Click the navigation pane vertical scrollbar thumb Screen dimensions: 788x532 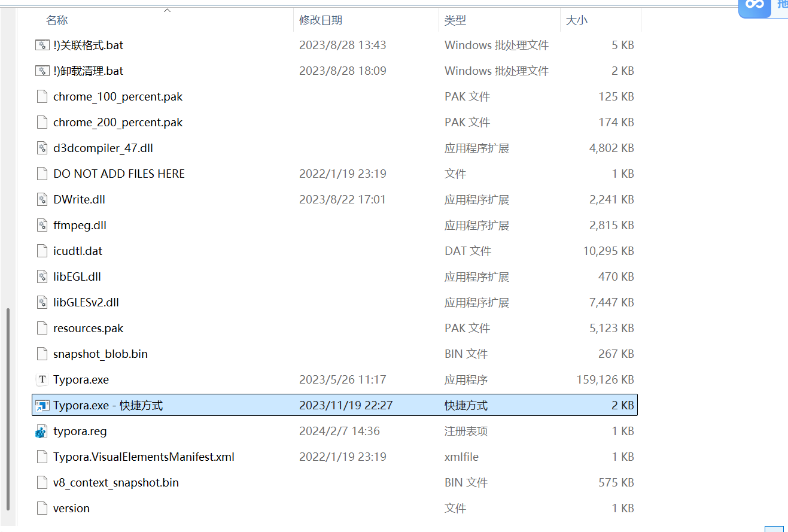[x=8, y=408]
